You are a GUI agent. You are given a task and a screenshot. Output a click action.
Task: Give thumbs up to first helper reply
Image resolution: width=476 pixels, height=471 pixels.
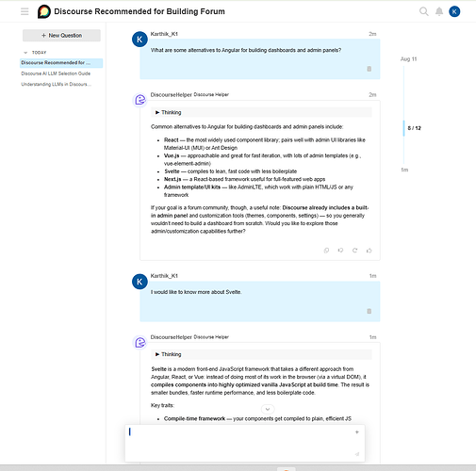[x=369, y=251]
